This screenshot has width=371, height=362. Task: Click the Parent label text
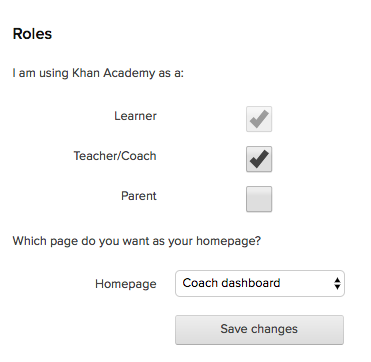[139, 196]
